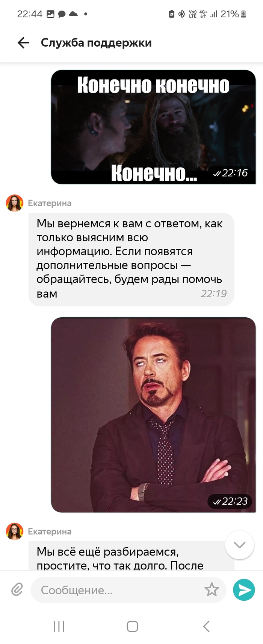Screen dimensions: 263x644
Task: Tap the Bluetooth status bar icon
Action: pyautogui.click(x=182, y=14)
